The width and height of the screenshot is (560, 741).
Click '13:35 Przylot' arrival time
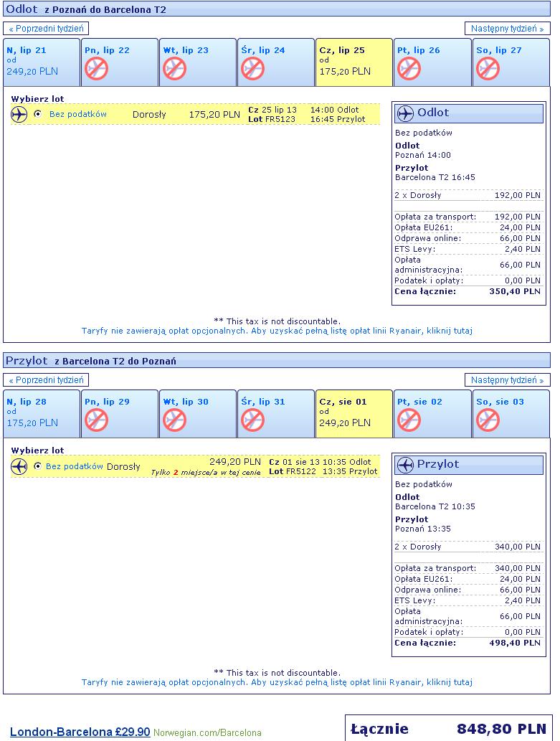click(350, 471)
